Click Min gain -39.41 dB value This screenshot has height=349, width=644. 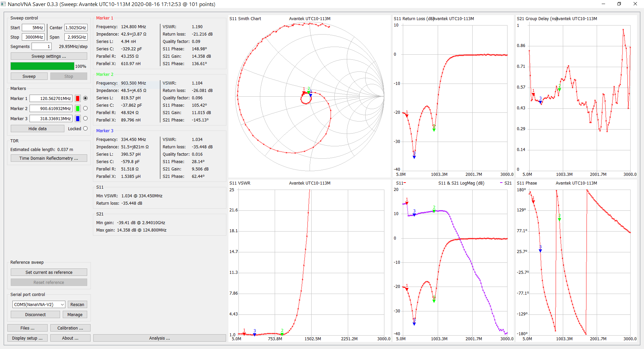pos(141,222)
